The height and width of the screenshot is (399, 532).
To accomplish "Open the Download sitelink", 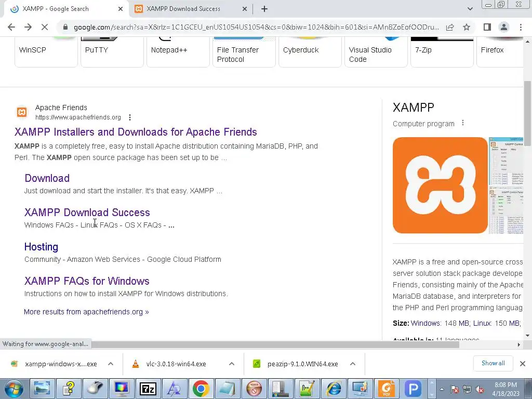I will (x=47, y=178).
